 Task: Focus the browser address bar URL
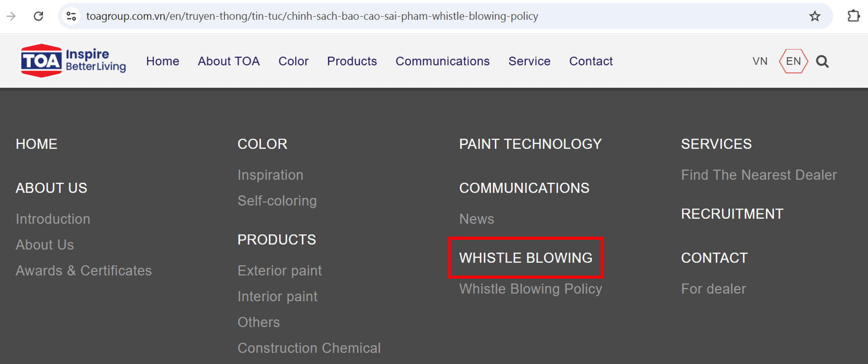pos(312,16)
